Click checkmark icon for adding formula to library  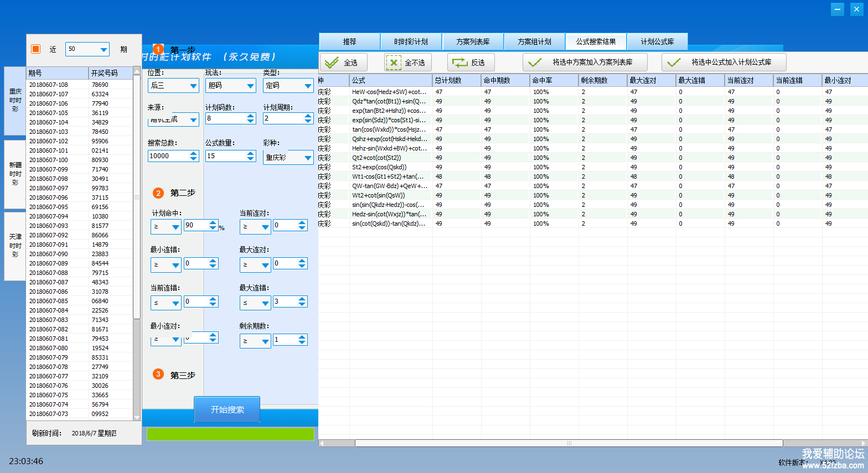click(674, 63)
